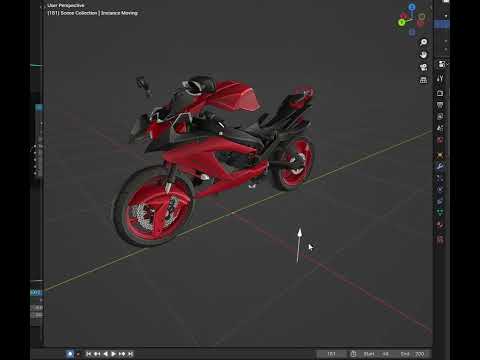Screen dimensions: 480x360
Task: Open the Material properties tab
Action: pyautogui.click(x=440, y=225)
